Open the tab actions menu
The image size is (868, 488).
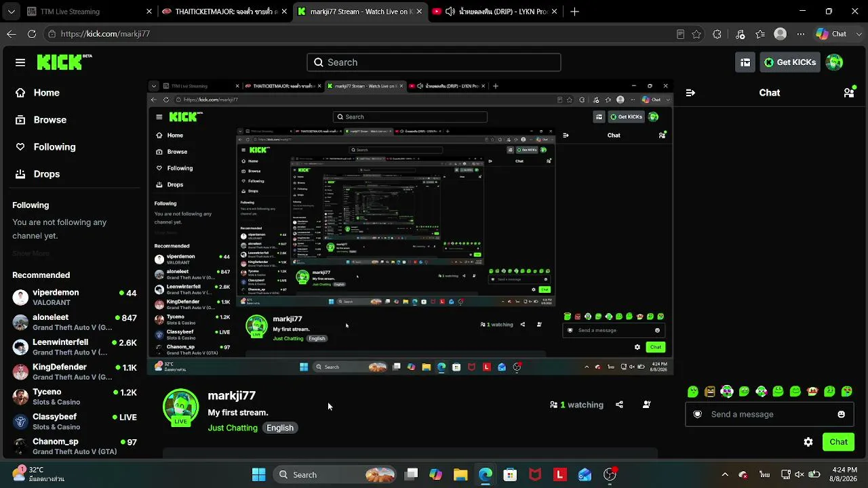coord(10,12)
